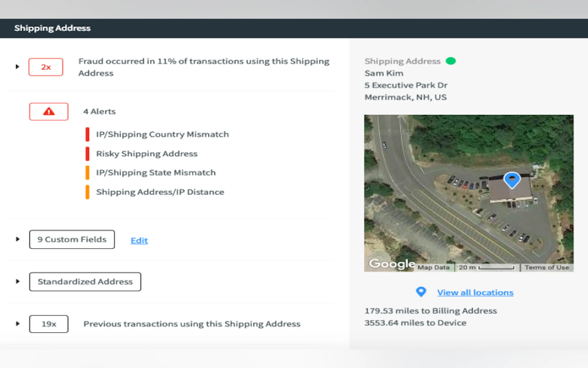The image size is (588, 368).
Task: Click the green Shipping Address status dot
Action: [x=451, y=61]
